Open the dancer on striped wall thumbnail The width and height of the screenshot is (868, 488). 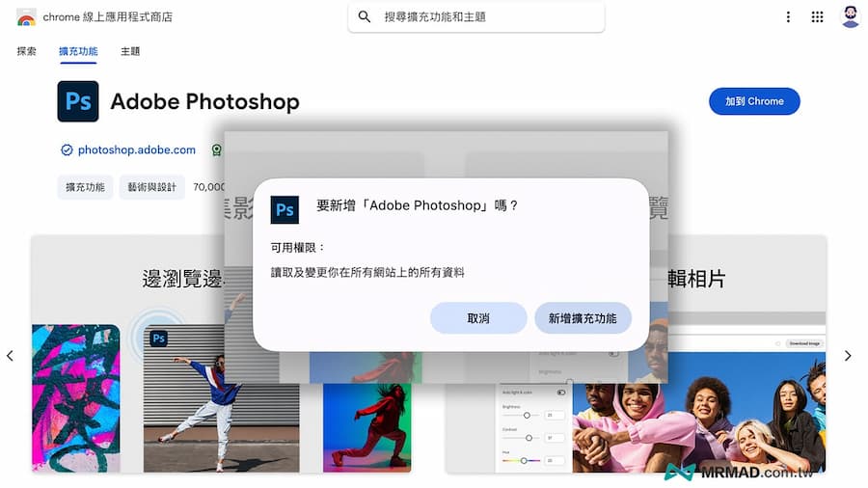[x=222, y=397]
